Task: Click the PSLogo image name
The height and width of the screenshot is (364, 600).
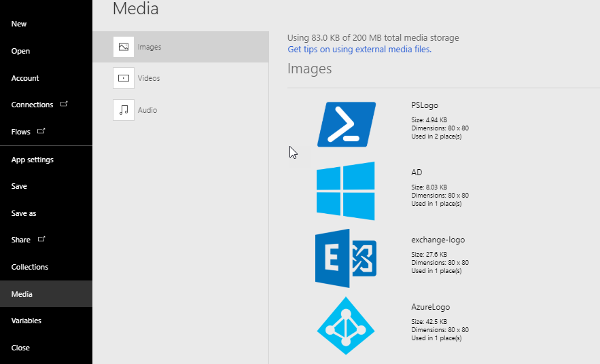Action: coord(425,105)
